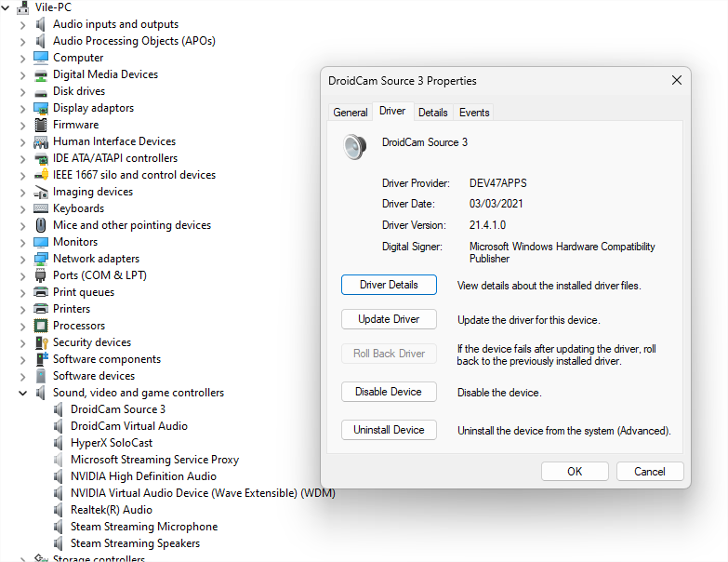
Task: Open the Events tab
Action: (x=473, y=113)
